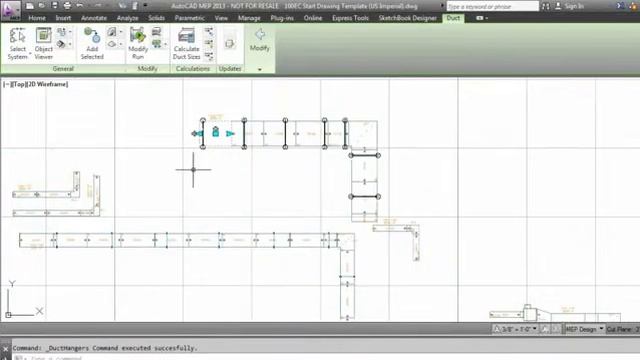Open the Plug-ins ribbon tab

(282, 18)
